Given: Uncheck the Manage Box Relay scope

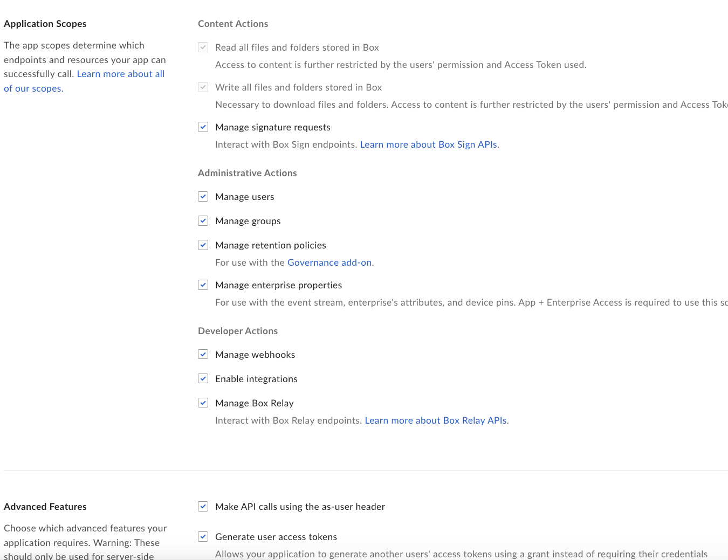Looking at the screenshot, I should pos(203,403).
